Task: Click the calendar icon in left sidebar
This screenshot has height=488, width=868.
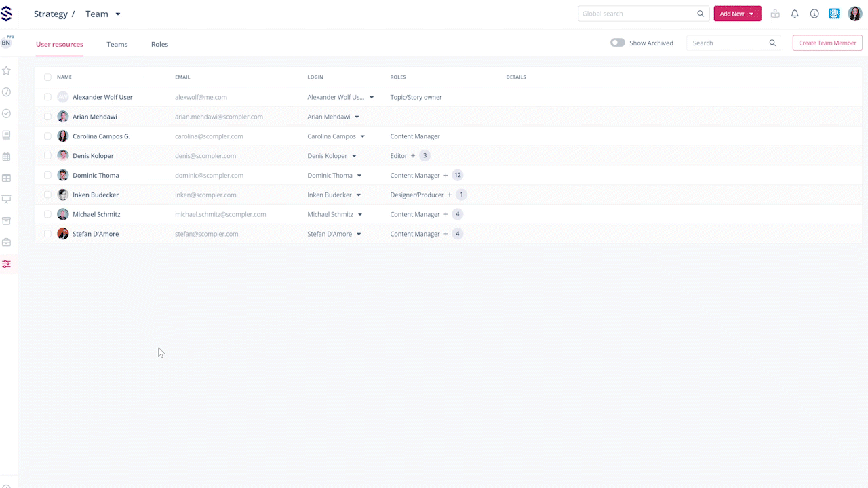Action: (6, 157)
